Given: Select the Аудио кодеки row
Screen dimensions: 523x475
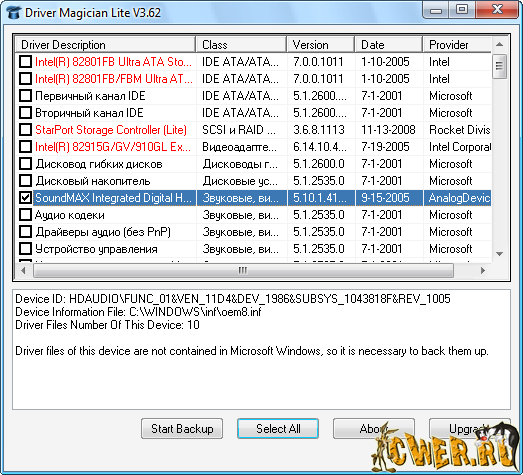Looking at the screenshot, I should coord(253,215).
